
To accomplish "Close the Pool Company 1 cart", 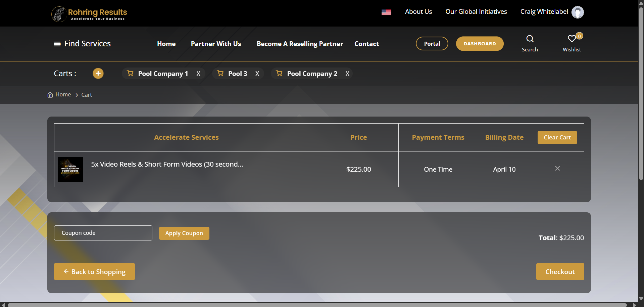I will click(x=198, y=74).
